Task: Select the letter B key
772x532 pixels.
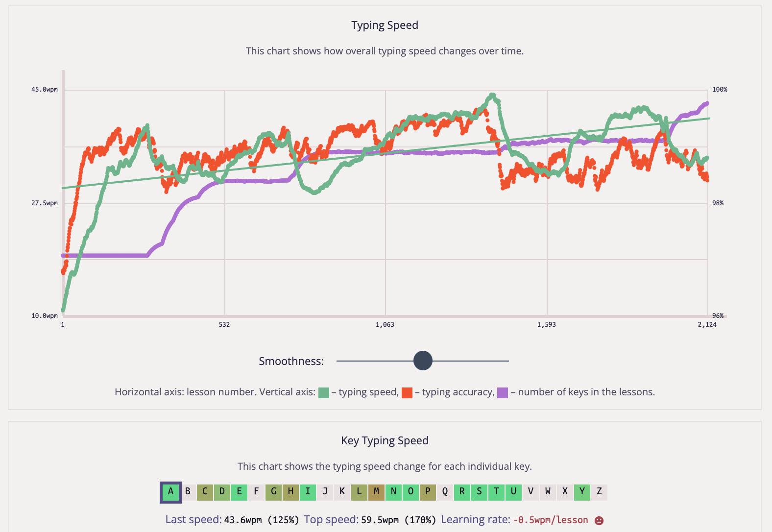Action: click(188, 492)
